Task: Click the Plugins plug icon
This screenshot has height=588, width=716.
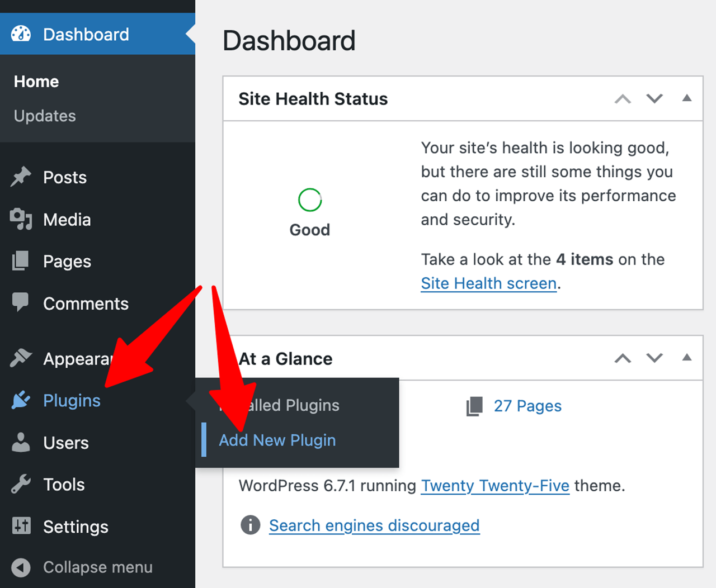Action: (21, 400)
